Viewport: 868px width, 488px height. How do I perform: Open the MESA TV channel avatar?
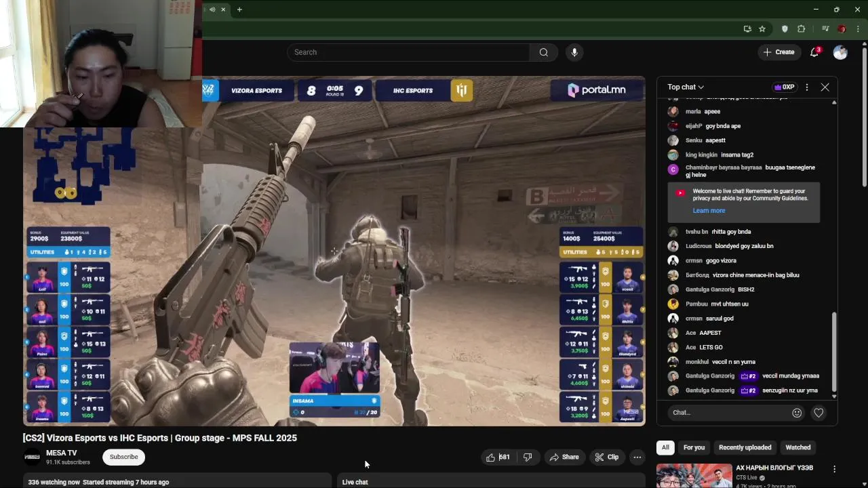32,457
